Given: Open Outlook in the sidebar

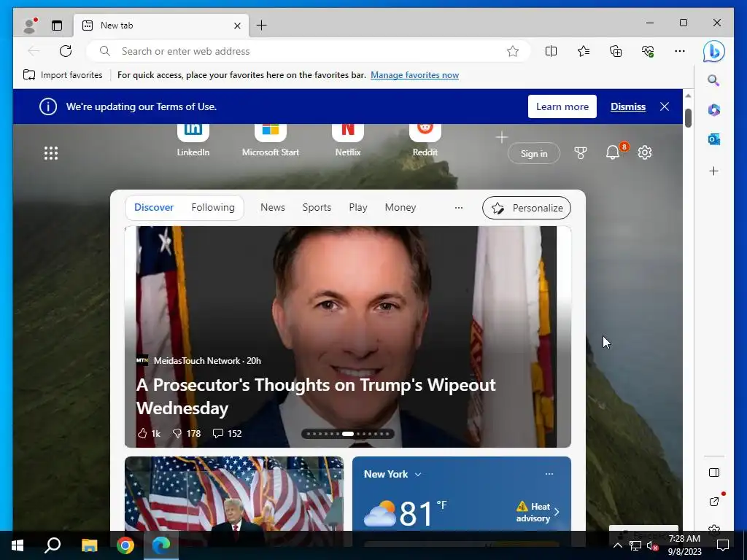Looking at the screenshot, I should click(x=713, y=139).
